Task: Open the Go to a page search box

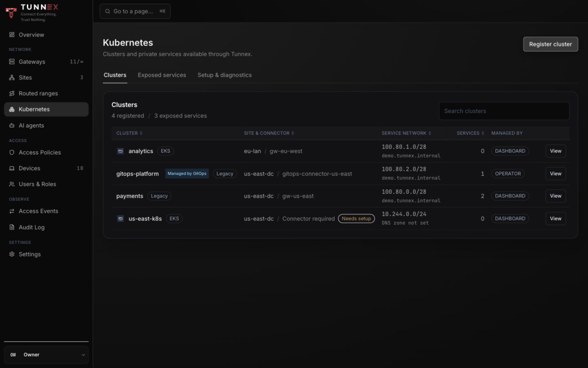Action: tap(135, 11)
